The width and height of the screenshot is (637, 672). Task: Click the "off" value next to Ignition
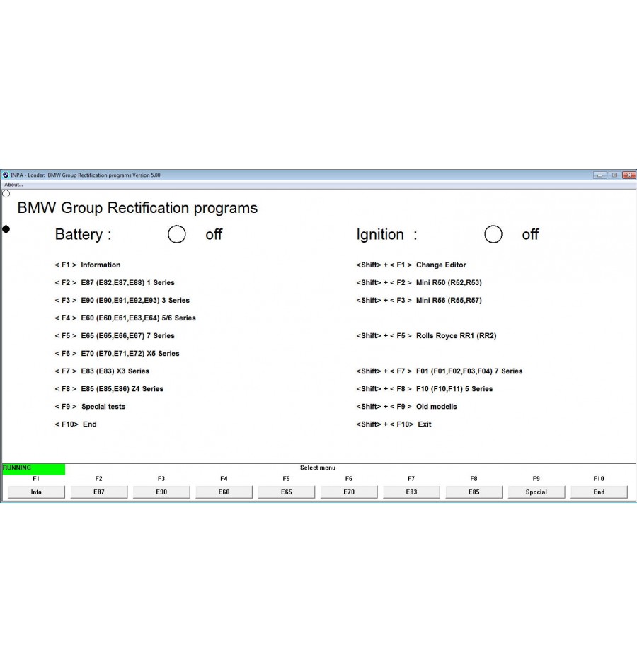coord(530,235)
